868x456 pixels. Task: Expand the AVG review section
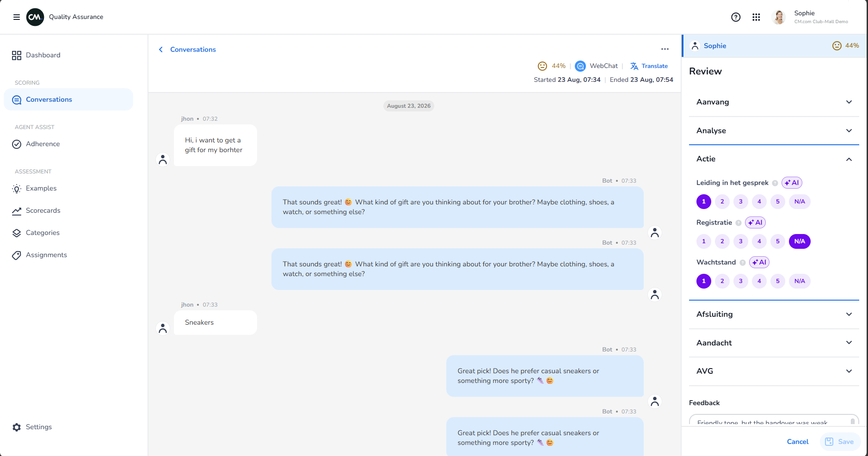tap(774, 371)
